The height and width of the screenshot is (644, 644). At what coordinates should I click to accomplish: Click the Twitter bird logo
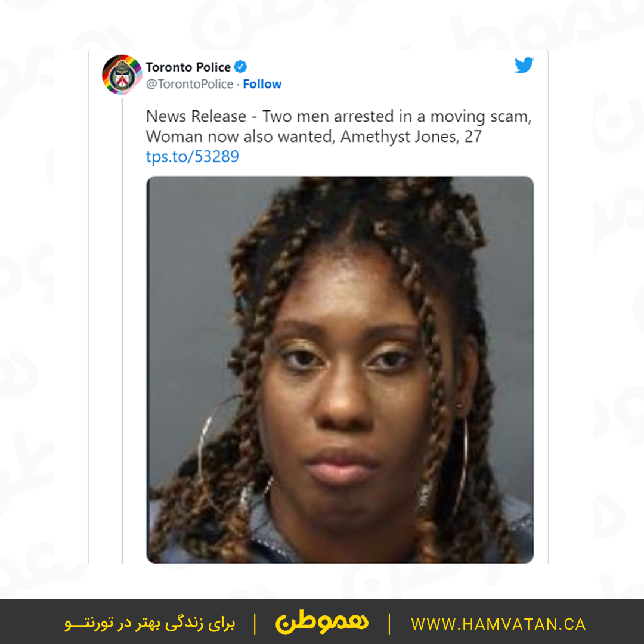tap(524, 66)
